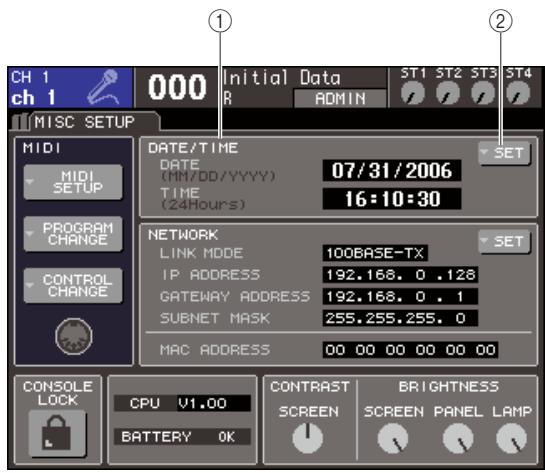The width and height of the screenshot is (545, 473).
Task: Open the console lock padlock icon
Action: [57, 433]
